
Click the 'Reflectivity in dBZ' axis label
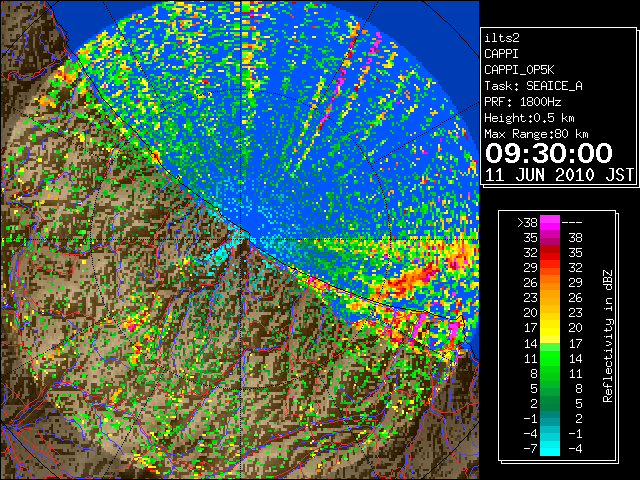pyautogui.click(x=607, y=336)
